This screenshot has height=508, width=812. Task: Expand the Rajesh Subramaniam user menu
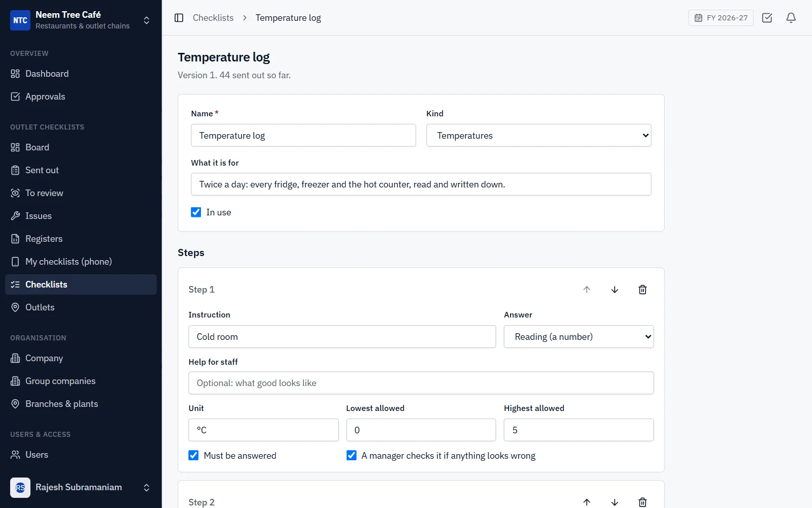tap(147, 488)
